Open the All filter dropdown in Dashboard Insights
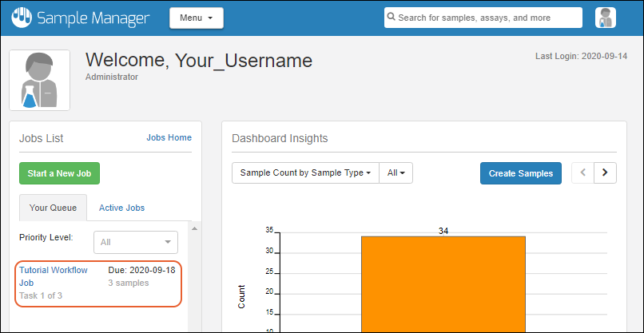The height and width of the screenshot is (333, 644). [396, 172]
